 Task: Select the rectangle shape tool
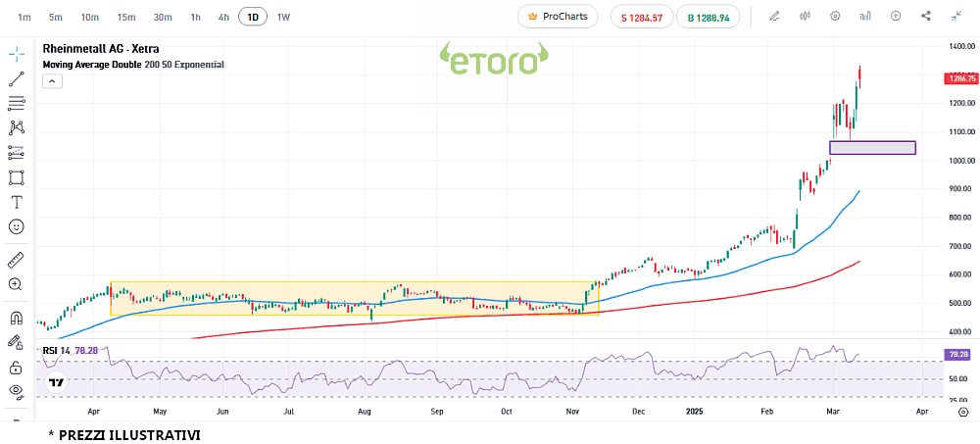(17, 177)
